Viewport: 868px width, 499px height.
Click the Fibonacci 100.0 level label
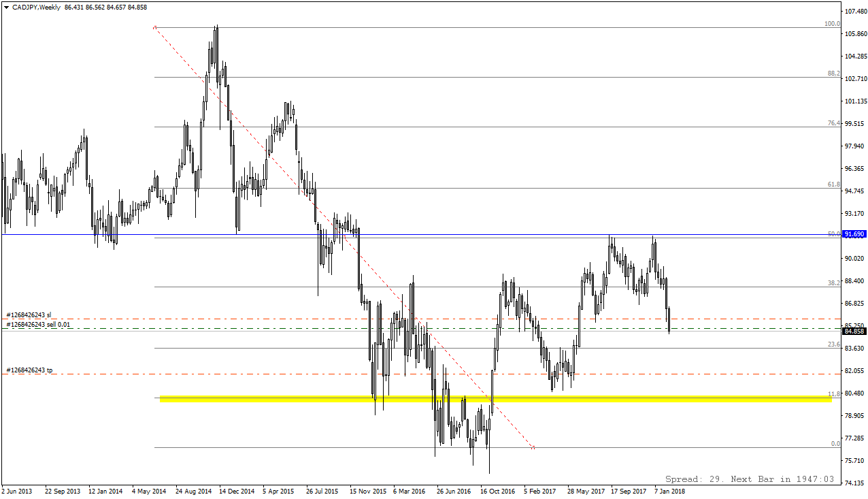(x=832, y=24)
